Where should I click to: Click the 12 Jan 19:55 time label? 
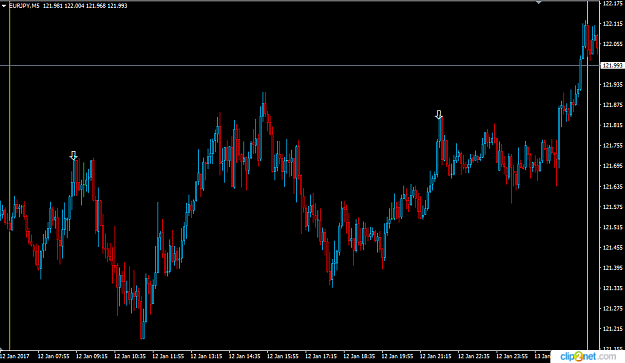point(398,356)
